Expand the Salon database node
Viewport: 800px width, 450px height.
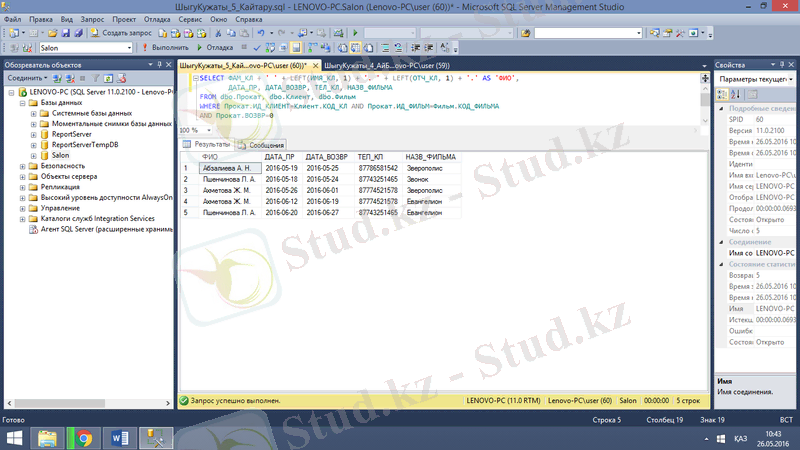pos(33,155)
